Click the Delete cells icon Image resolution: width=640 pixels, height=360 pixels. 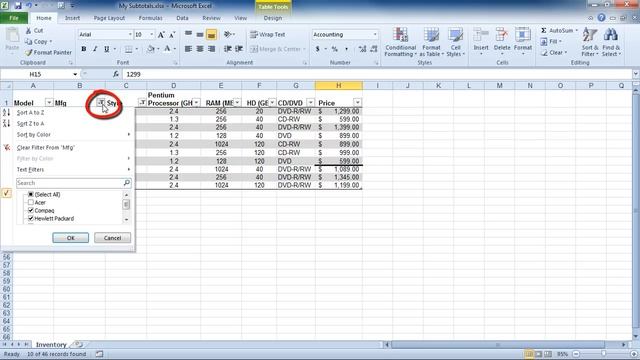[x=502, y=36]
